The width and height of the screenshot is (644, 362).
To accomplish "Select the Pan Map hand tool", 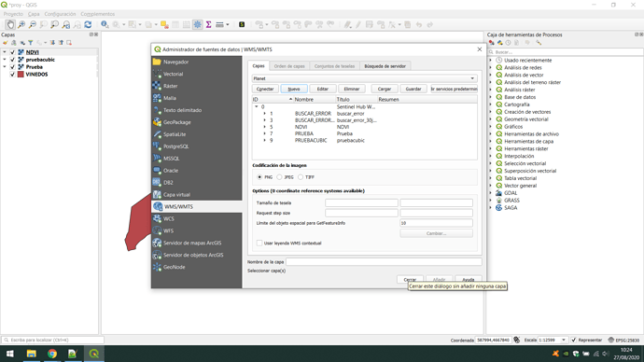I will tap(10, 24).
